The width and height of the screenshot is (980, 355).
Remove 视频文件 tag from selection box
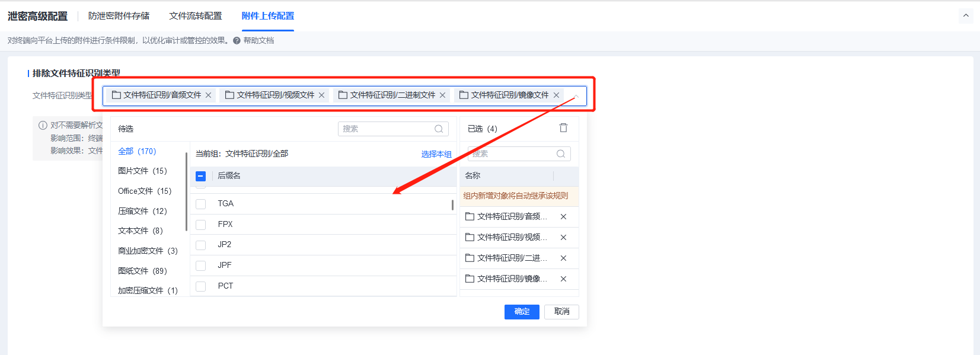pyautogui.click(x=321, y=95)
